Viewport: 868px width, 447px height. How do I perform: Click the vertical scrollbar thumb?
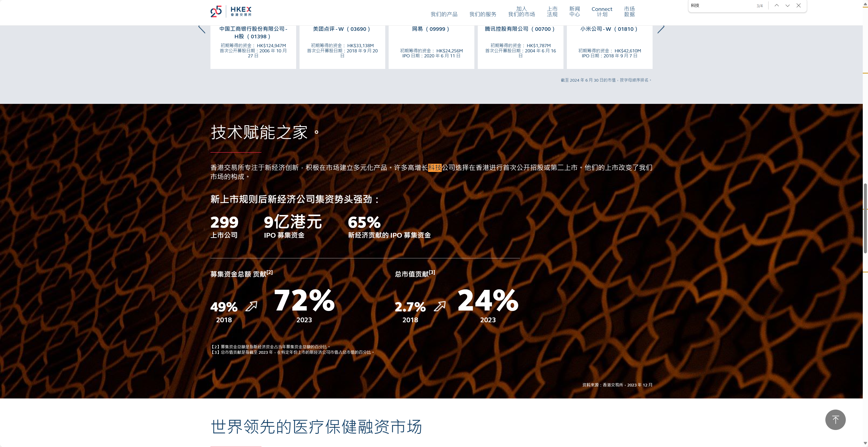tap(865, 218)
